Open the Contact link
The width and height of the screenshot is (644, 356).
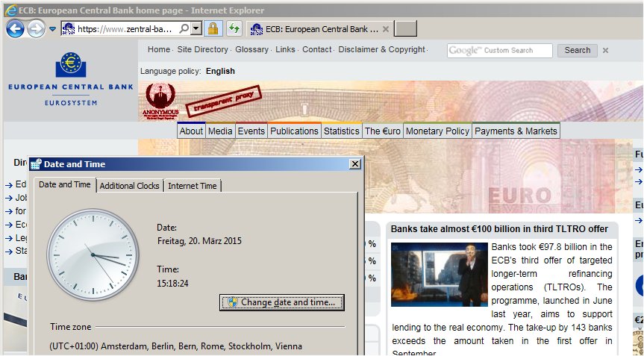(316, 49)
